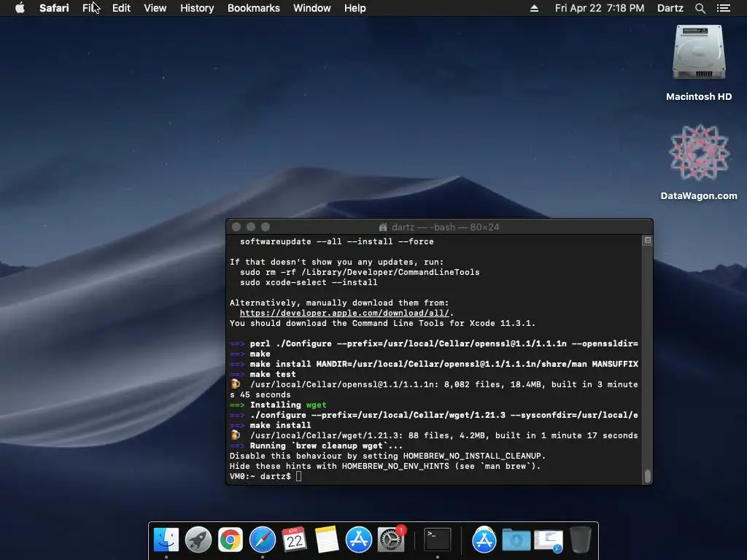The image size is (747, 560).
Task: Open the Help menu
Action: coord(355,8)
